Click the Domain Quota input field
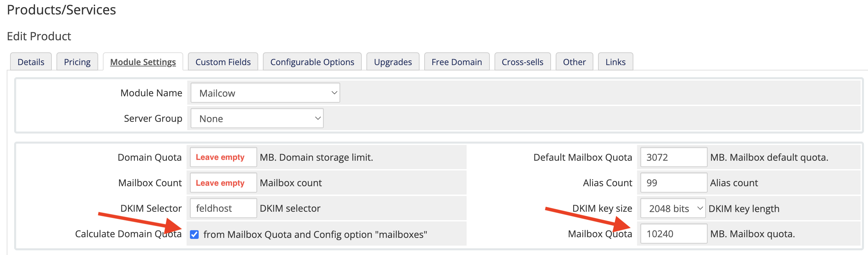Viewport: 868px width, 255px height. (224, 157)
